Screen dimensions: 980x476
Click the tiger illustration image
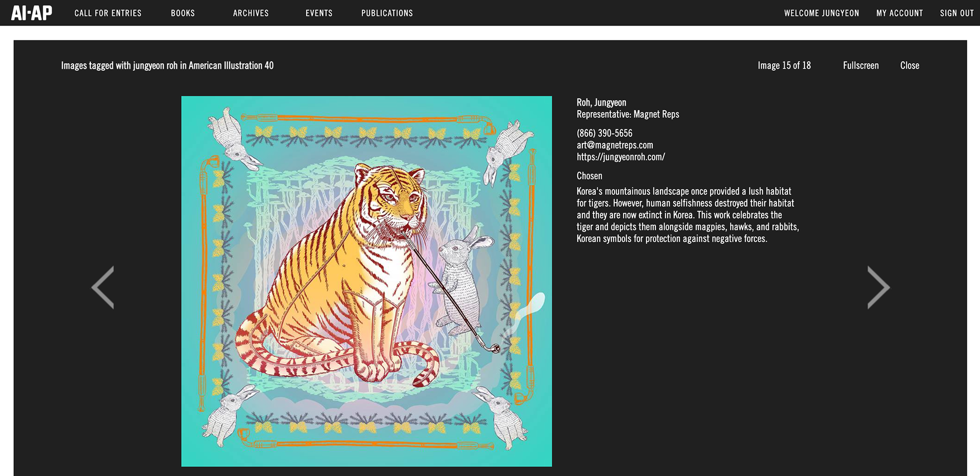click(x=366, y=281)
